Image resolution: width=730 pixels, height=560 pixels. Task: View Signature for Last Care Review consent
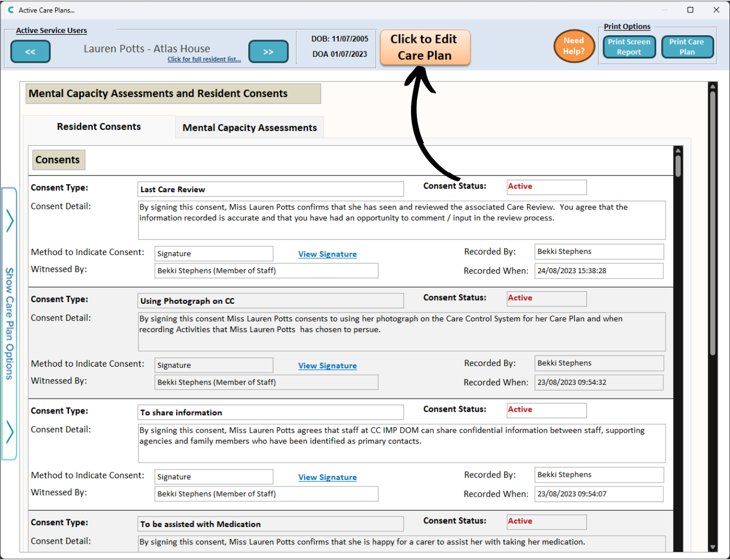click(x=327, y=254)
